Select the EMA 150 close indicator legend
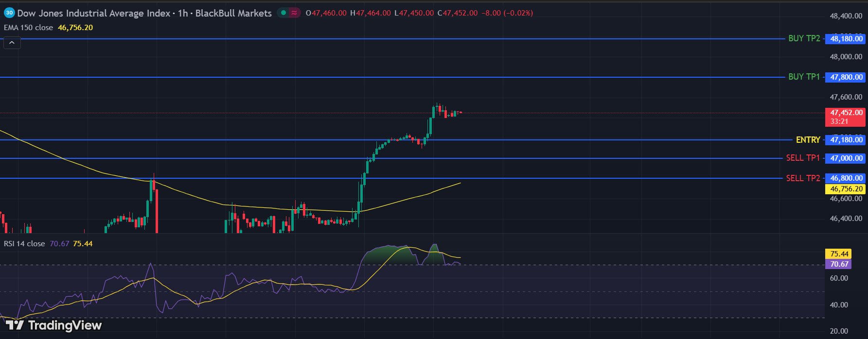 pyautogui.click(x=28, y=28)
